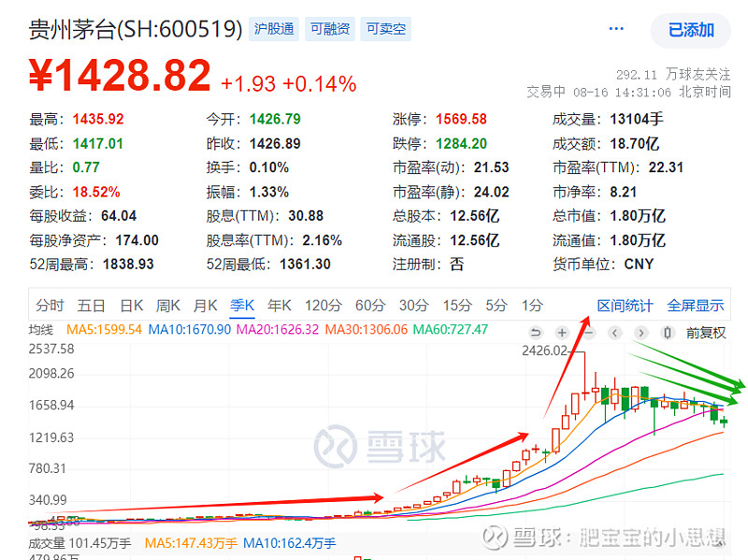Click the MA30:1306.06 moving average label

[x=367, y=330]
